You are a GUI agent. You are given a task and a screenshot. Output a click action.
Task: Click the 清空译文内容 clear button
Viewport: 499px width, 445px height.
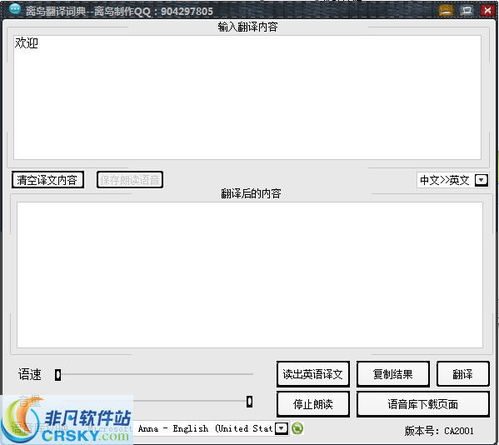coord(48,180)
